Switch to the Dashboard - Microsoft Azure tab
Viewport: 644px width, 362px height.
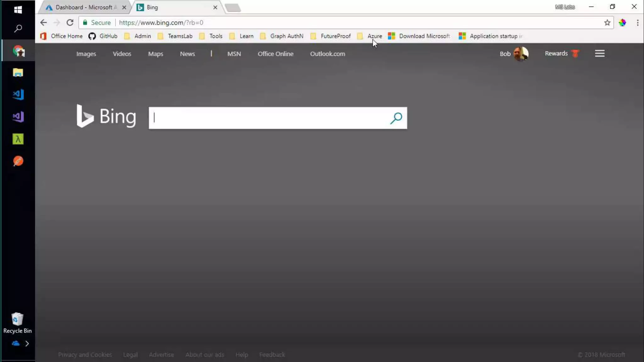[x=84, y=7]
